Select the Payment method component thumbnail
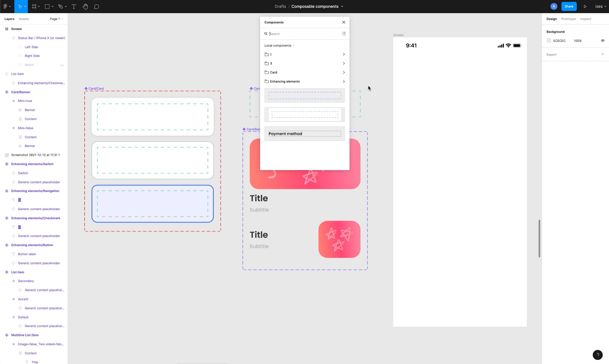 point(304,134)
